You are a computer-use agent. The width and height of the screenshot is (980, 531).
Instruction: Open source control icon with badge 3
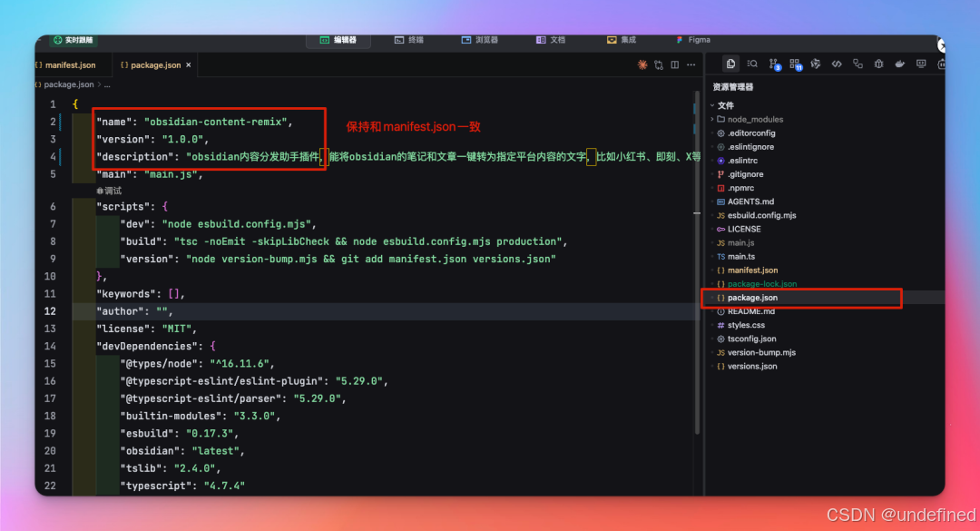click(774, 64)
